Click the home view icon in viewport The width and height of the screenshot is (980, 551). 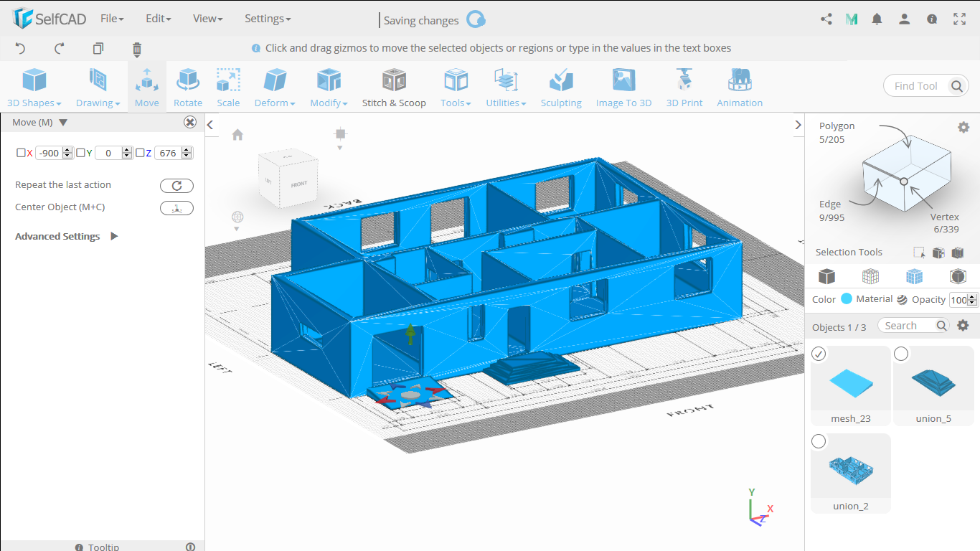[x=237, y=135]
